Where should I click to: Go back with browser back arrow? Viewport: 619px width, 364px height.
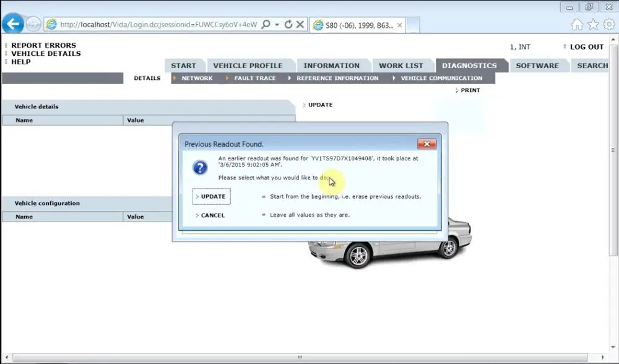(12, 24)
